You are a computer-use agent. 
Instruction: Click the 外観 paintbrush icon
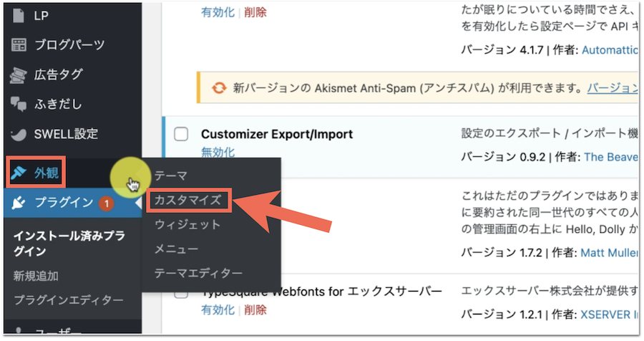coord(20,172)
